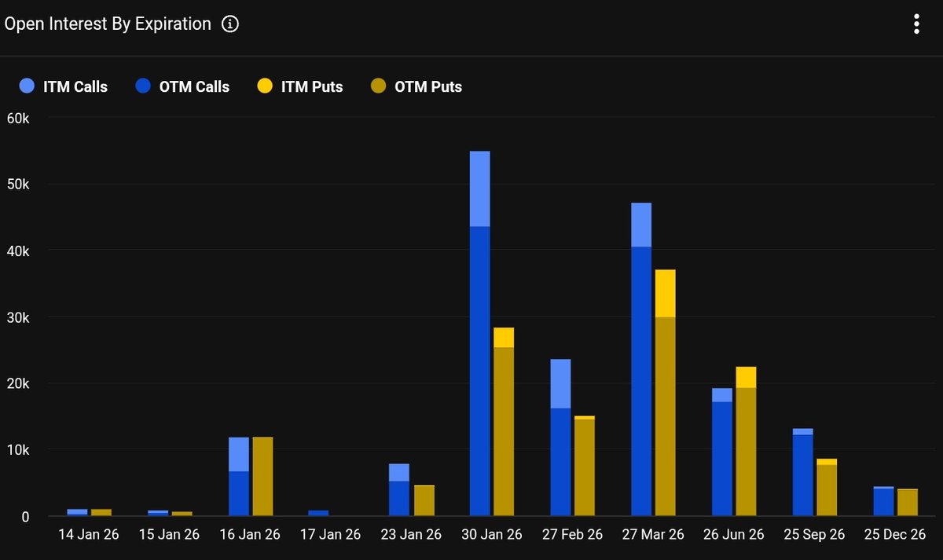Click the '30 Jan 26' axis label
943x560 pixels.
coord(492,535)
